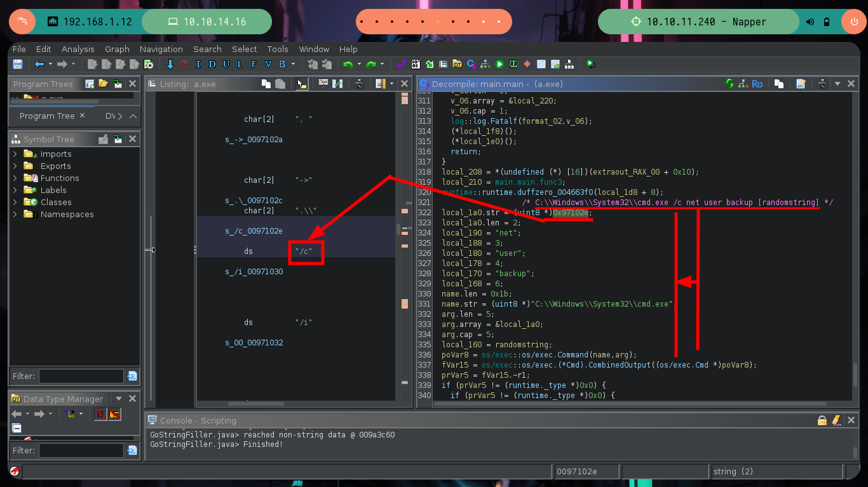Open the Tools menu
Viewport: 868px width, 487px height.
(278, 49)
